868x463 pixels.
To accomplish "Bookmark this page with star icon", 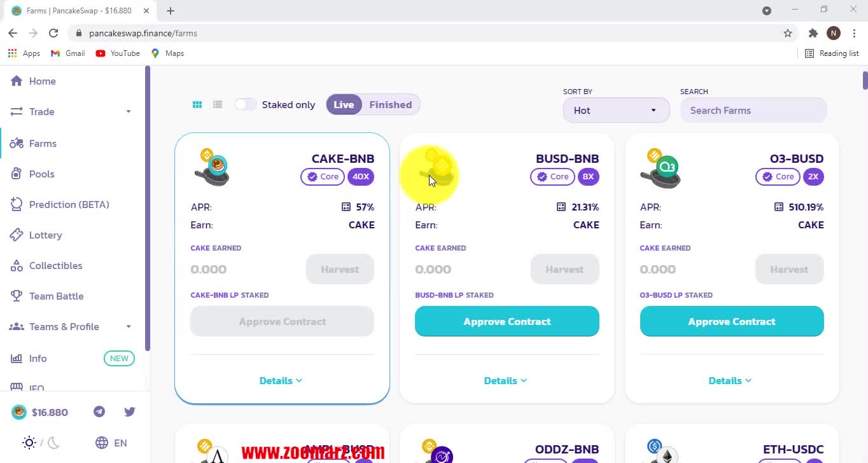I will (x=788, y=33).
